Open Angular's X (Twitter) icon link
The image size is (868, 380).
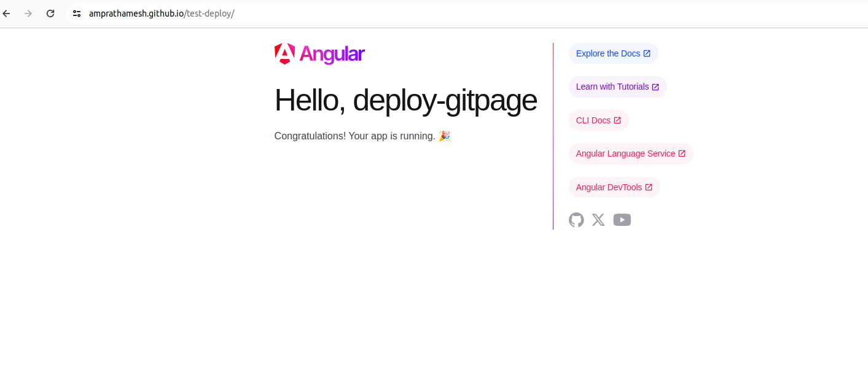pyautogui.click(x=598, y=220)
